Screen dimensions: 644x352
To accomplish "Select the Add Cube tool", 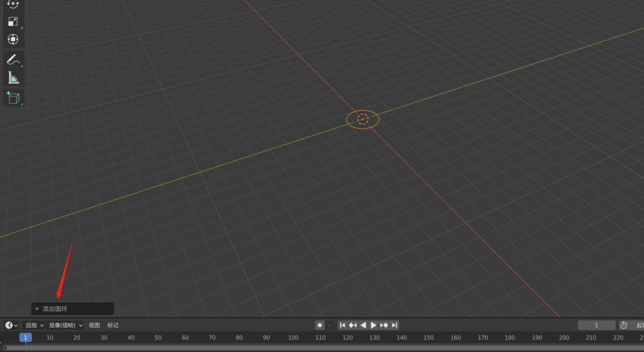I will pos(13,98).
